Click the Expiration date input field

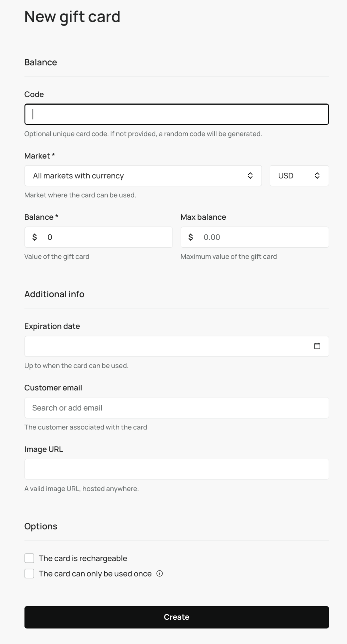point(167,346)
